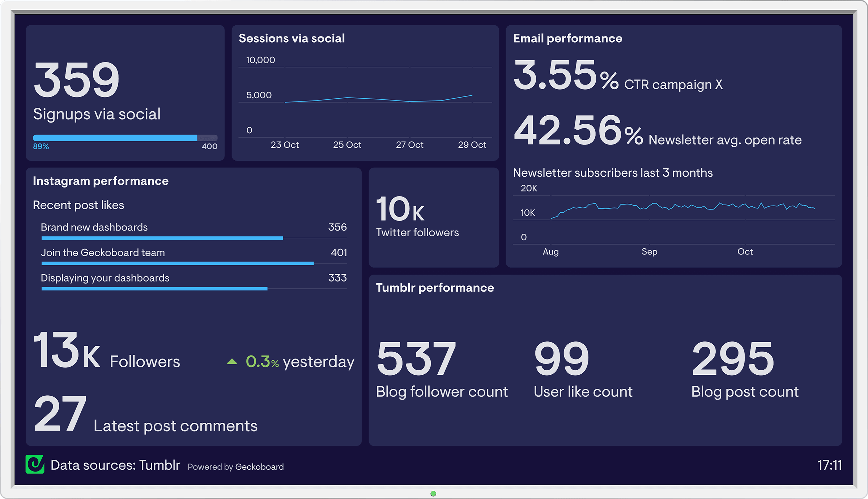Click the green up-arrow trend indicator
The image size is (868, 499).
pyautogui.click(x=232, y=361)
